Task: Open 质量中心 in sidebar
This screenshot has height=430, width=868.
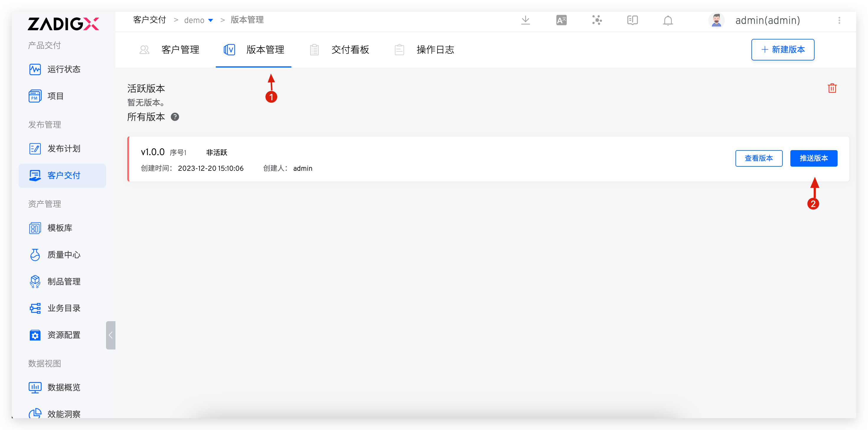Action: [63, 255]
